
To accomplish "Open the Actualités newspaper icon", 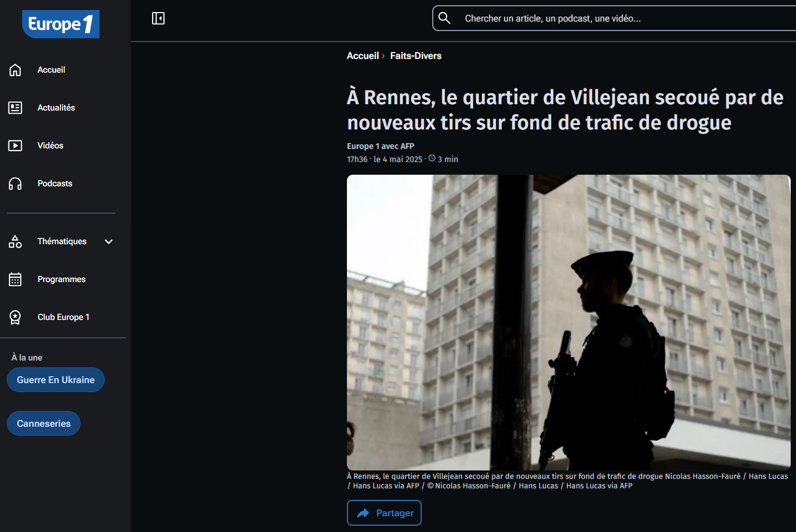I will click(15, 108).
